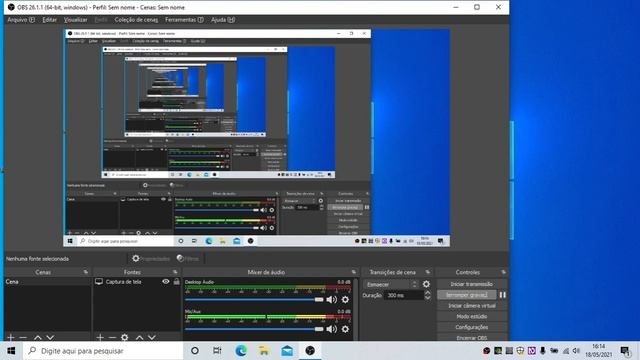Open source properties gear in the Fontes toolbar
640x360 pixels.
coord(125,338)
